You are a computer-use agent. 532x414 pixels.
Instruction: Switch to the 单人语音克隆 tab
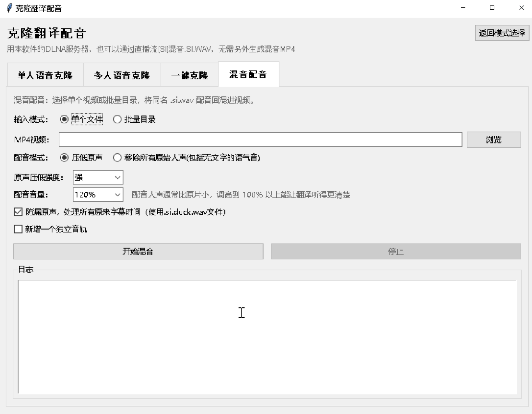point(46,75)
